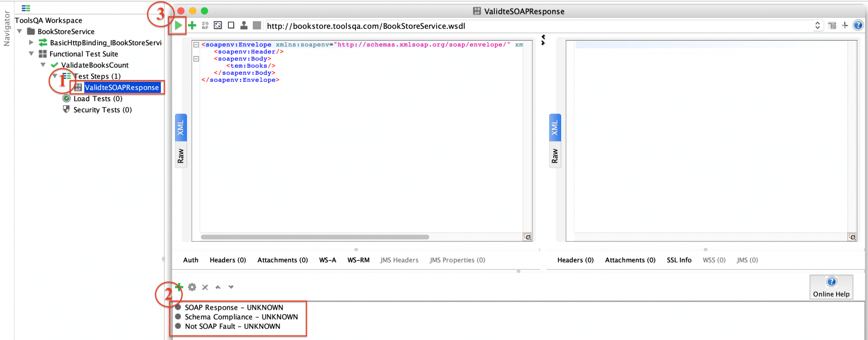Viewport: 868px width, 340px height.
Task: Open the blue help icon in the top right
Action: pos(858,26)
